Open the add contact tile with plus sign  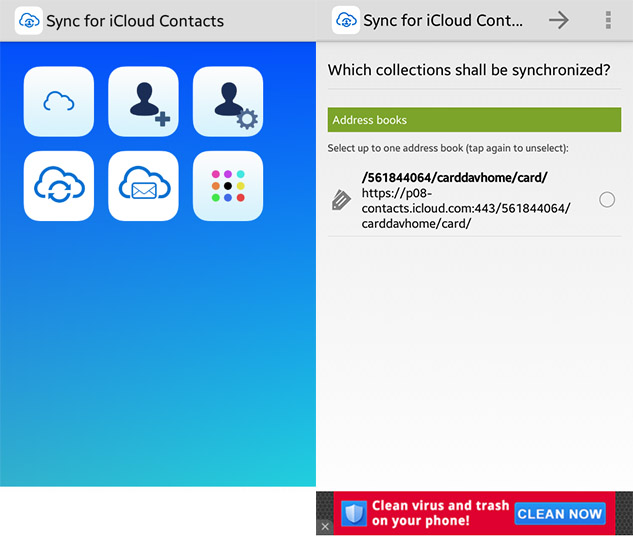tap(143, 101)
